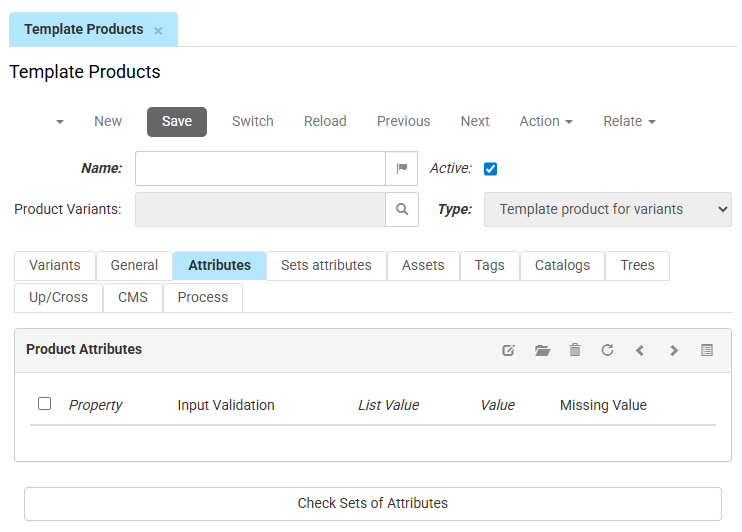Click the refresh icon in Product Attributes
The height and width of the screenshot is (532, 742).
tap(608, 350)
